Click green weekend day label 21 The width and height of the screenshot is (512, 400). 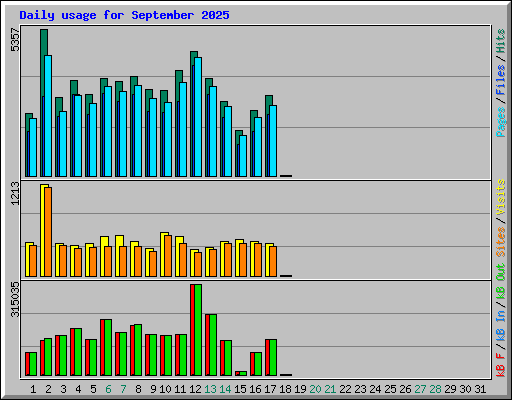[330, 389]
